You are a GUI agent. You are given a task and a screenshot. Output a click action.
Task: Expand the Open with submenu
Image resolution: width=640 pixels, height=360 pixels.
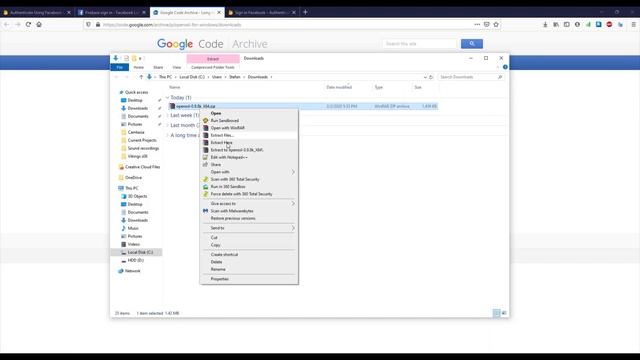pos(249,172)
